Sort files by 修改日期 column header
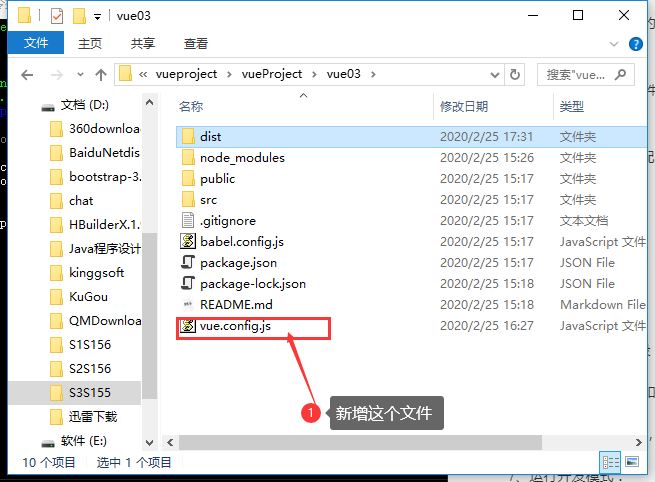 pyautogui.click(x=464, y=107)
